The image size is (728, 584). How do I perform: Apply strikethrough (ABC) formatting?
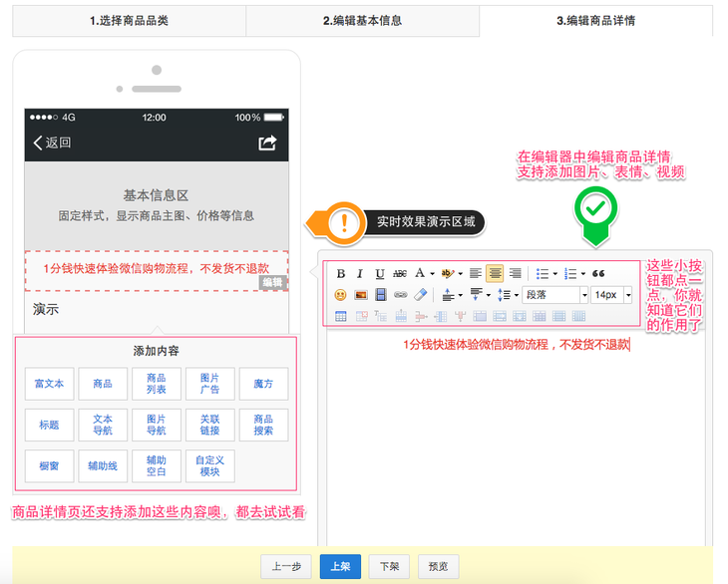click(x=400, y=274)
